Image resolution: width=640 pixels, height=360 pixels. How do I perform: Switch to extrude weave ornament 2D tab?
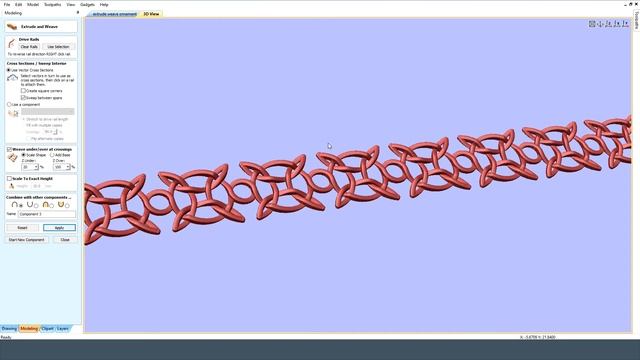114,14
